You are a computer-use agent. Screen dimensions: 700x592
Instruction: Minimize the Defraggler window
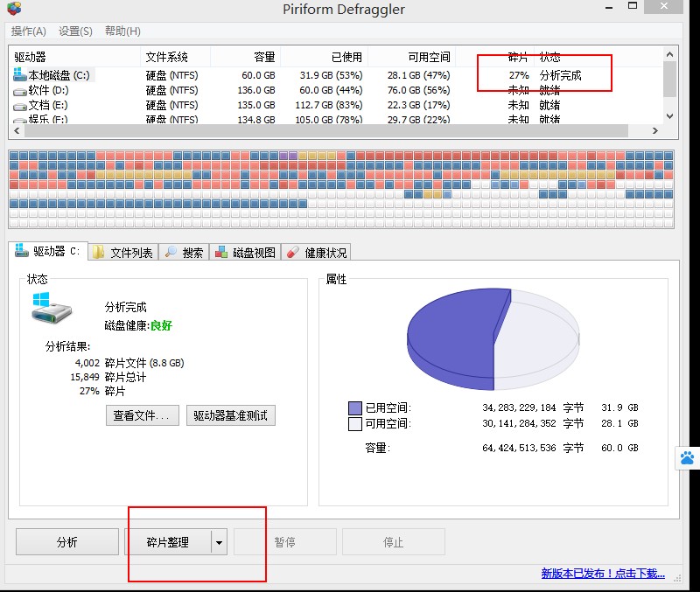(x=609, y=7)
